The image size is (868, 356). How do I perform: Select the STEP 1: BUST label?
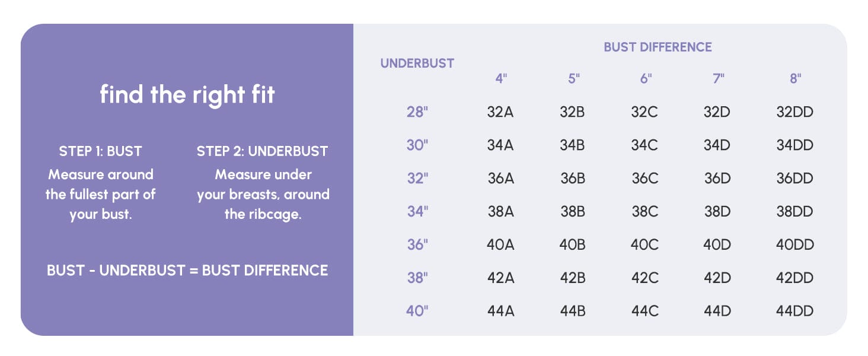point(101,151)
